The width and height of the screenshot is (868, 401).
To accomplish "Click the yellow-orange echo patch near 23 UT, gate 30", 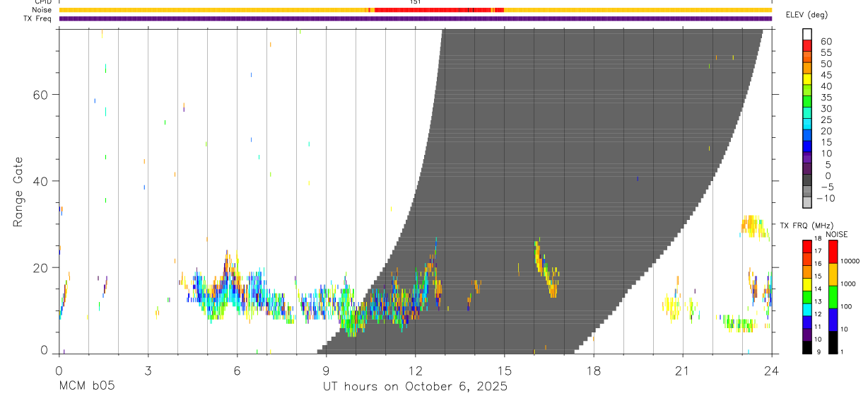I will (754, 226).
